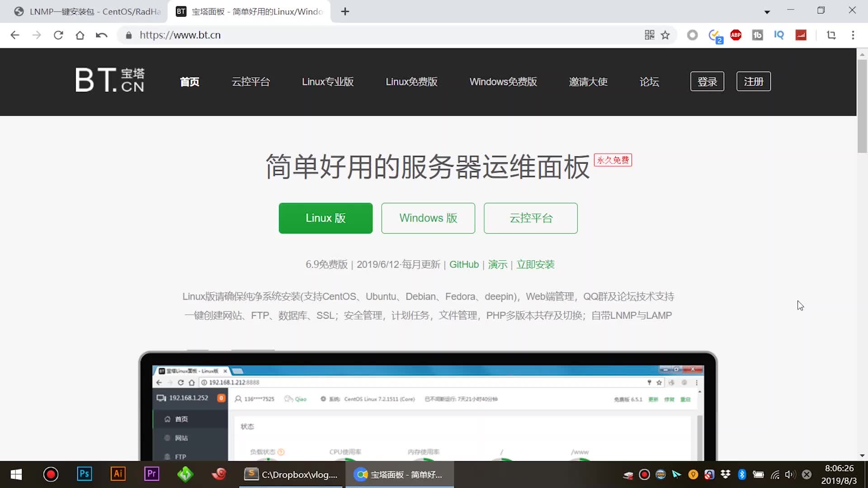Screen dimensions: 868x488
Task: Switch to 宝塔面板 browser taskbar button
Action: click(400, 474)
